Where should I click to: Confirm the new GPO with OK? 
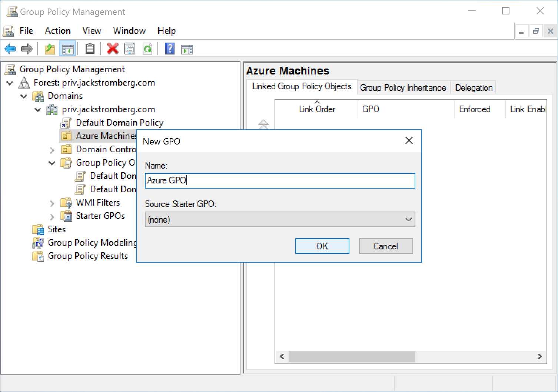pos(322,246)
